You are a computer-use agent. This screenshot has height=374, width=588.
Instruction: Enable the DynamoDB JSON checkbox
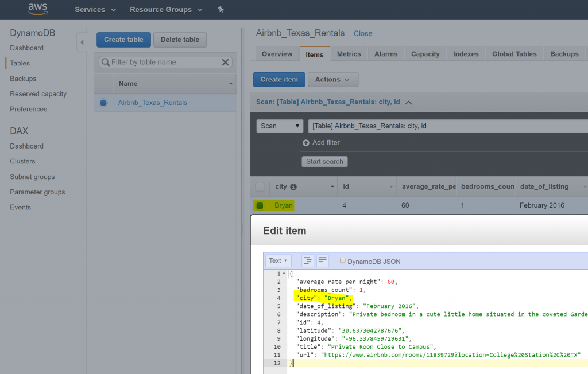click(342, 260)
